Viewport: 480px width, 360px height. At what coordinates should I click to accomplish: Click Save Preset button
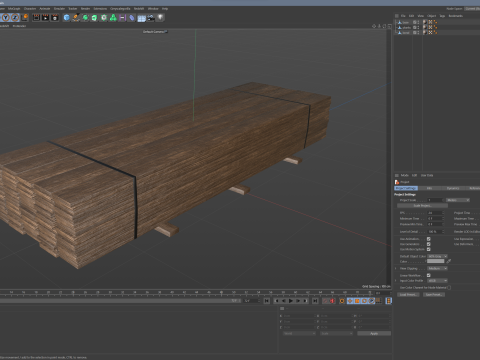click(434, 295)
